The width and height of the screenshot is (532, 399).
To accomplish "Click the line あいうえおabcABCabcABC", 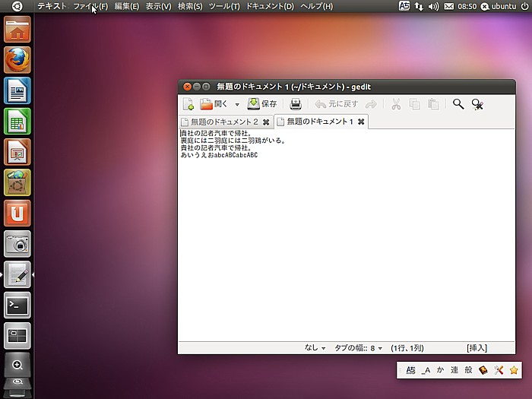I will coord(219,155).
